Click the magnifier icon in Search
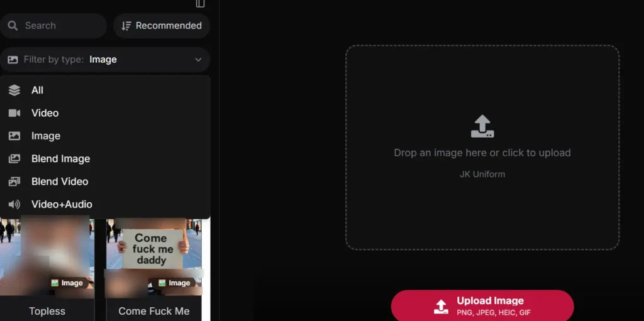Screen dimensions: 644x321 click(13, 26)
